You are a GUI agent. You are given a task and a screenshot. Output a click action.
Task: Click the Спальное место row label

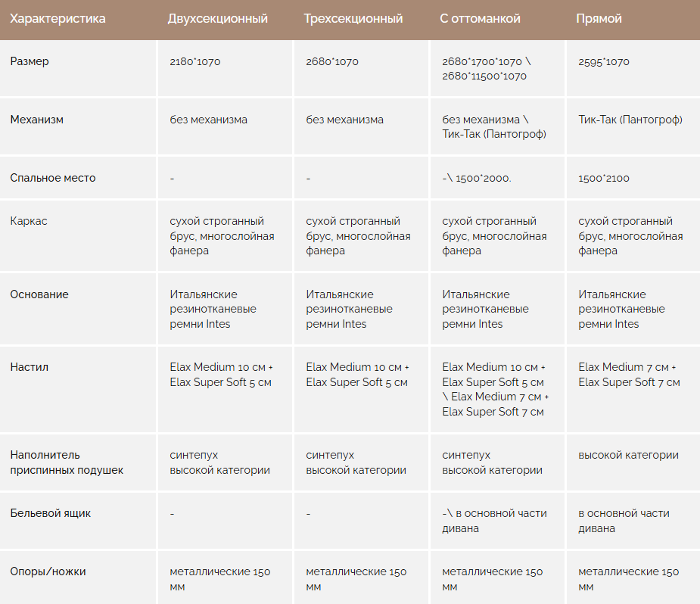(x=53, y=178)
